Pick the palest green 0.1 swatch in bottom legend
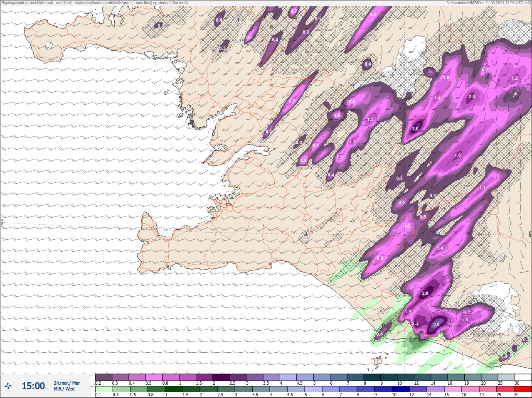 tap(103, 389)
